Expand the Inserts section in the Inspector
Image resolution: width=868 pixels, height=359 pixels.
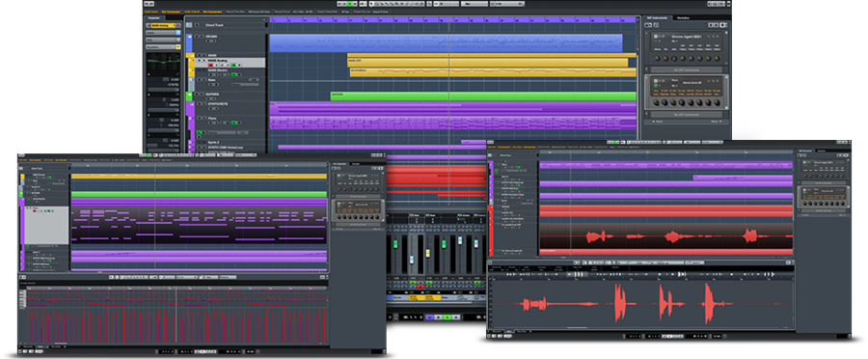[x=163, y=33]
